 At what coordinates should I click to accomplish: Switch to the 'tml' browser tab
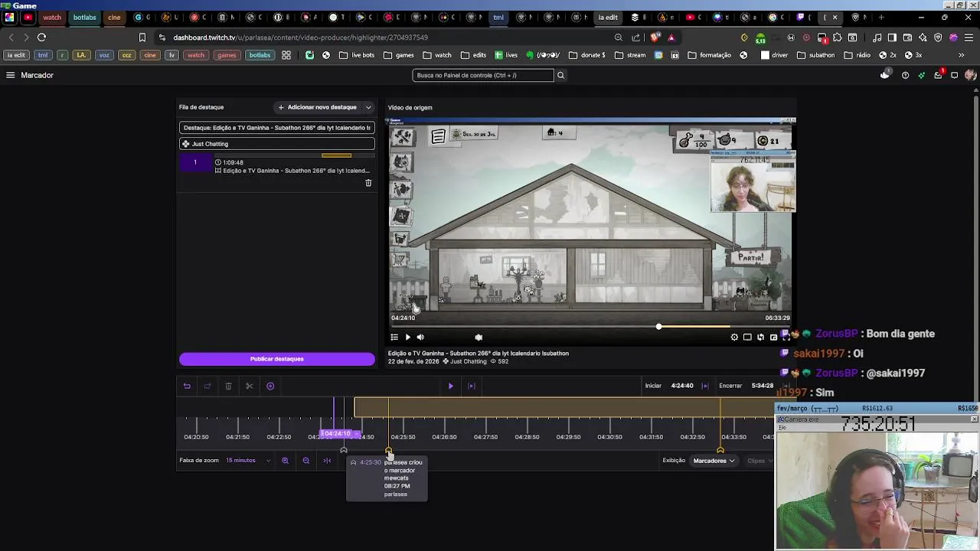[x=498, y=18]
